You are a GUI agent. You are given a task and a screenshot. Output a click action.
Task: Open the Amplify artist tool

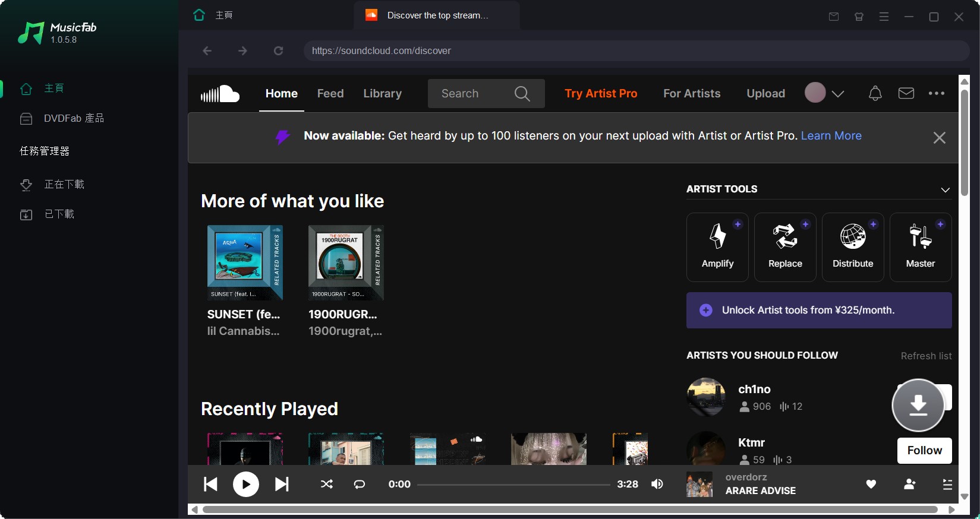tap(717, 247)
